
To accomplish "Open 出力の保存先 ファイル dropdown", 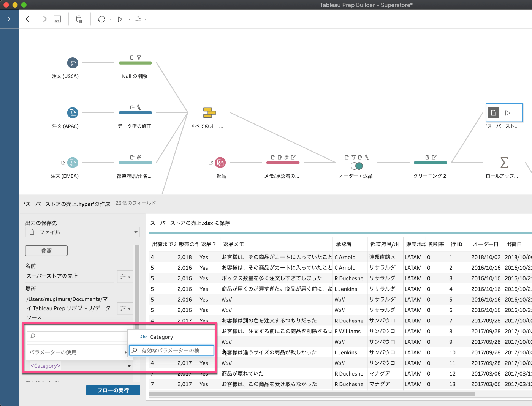I will [82, 232].
